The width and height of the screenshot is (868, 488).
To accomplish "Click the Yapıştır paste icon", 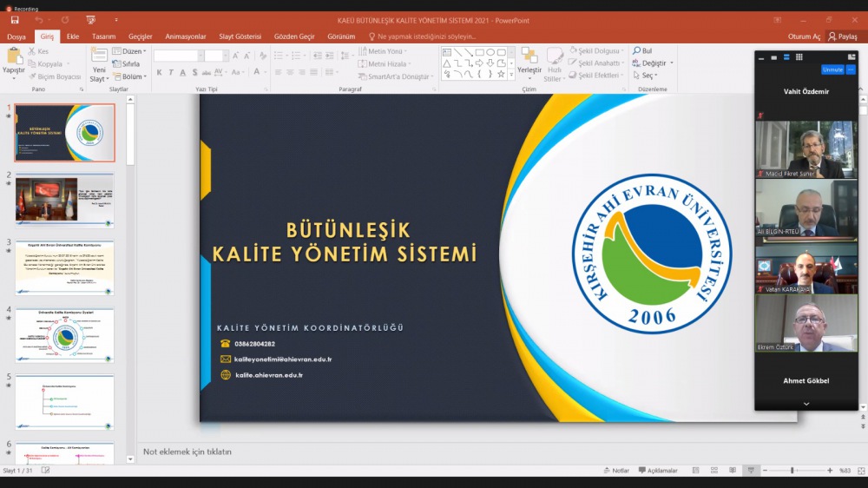I will (14, 56).
